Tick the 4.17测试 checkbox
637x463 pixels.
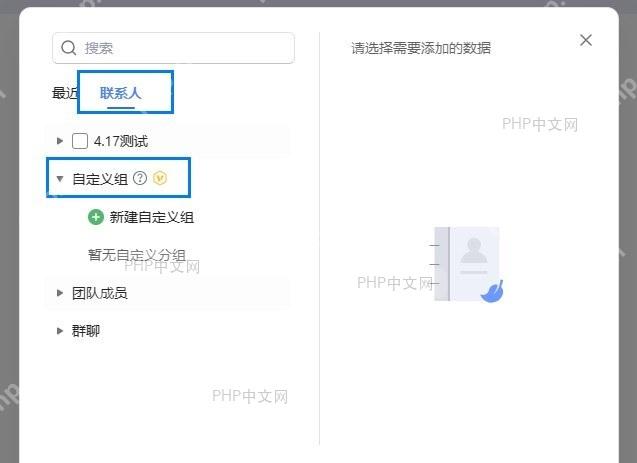tap(80, 141)
